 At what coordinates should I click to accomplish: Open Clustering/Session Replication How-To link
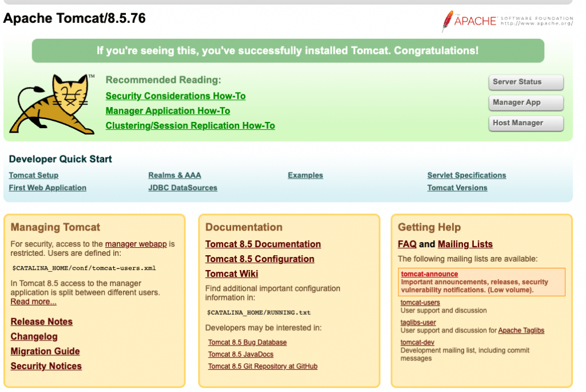pyautogui.click(x=190, y=126)
